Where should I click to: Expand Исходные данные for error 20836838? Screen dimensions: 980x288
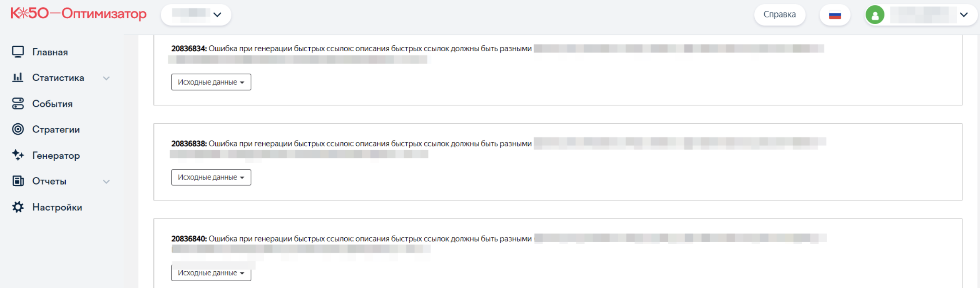(x=211, y=177)
